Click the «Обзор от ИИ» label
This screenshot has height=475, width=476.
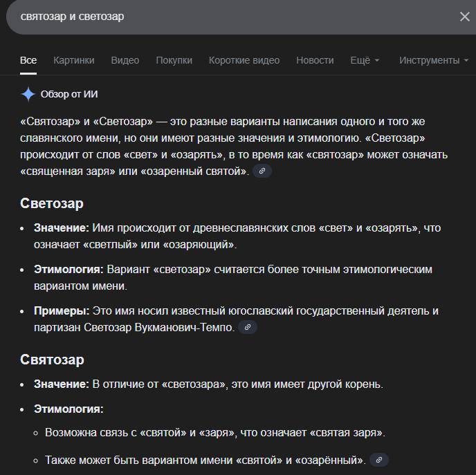click(69, 94)
